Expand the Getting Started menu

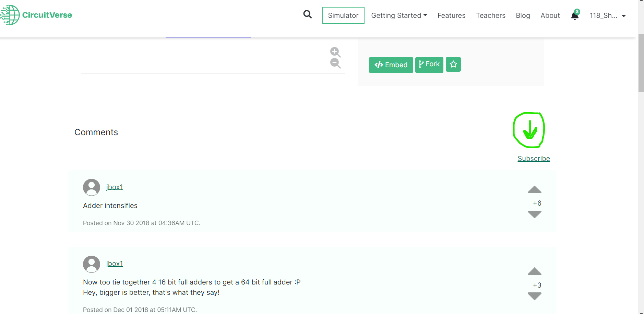click(x=399, y=15)
